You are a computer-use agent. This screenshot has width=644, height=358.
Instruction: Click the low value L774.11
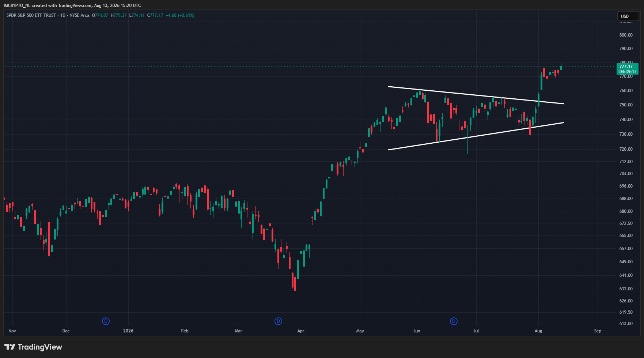[137, 15]
